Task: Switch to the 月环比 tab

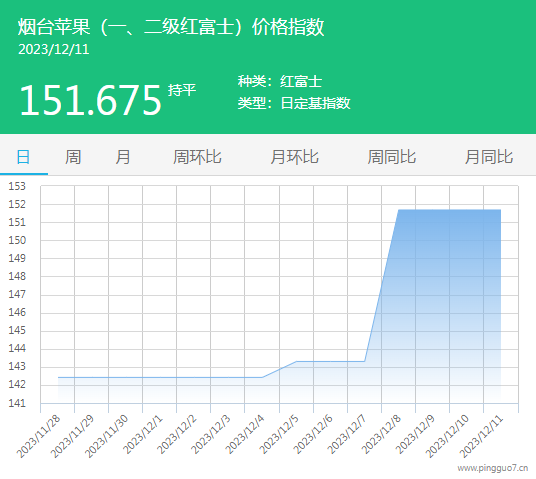Action: 294,157
